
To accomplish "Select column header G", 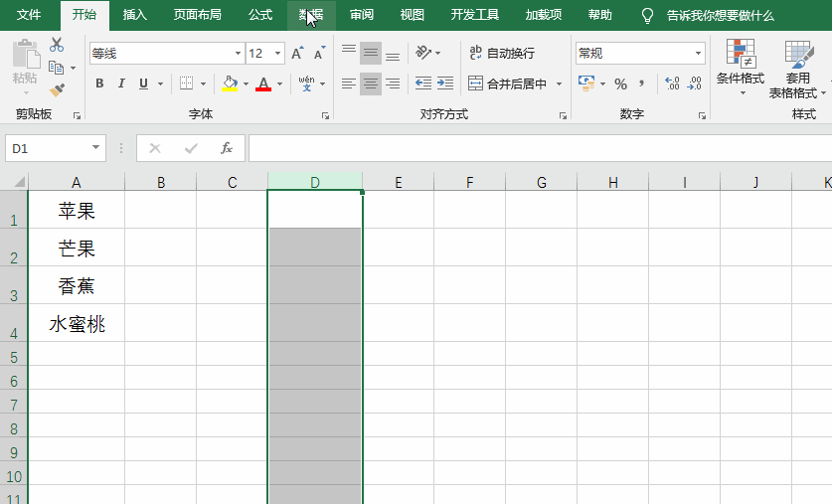I will (x=541, y=182).
